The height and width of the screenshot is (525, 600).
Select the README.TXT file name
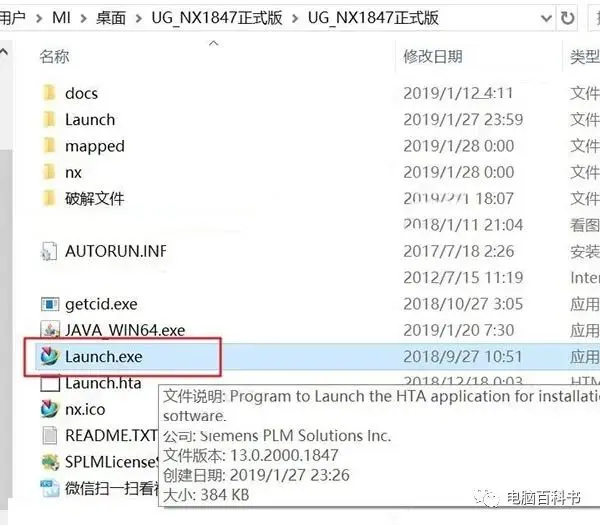click(x=111, y=435)
